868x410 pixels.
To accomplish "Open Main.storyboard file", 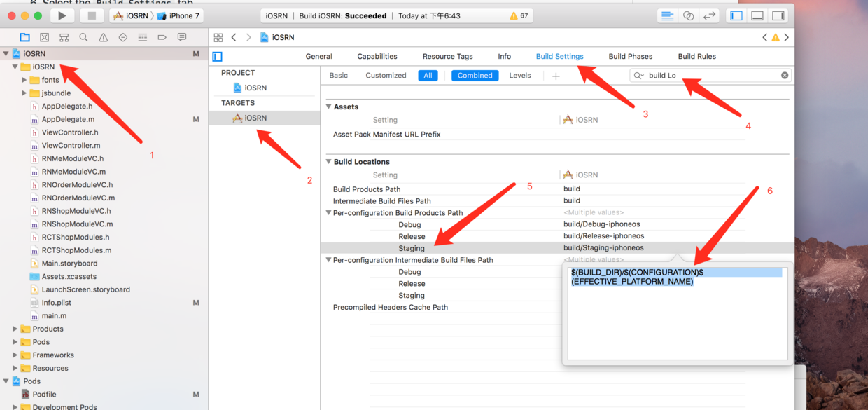I will coord(69,264).
